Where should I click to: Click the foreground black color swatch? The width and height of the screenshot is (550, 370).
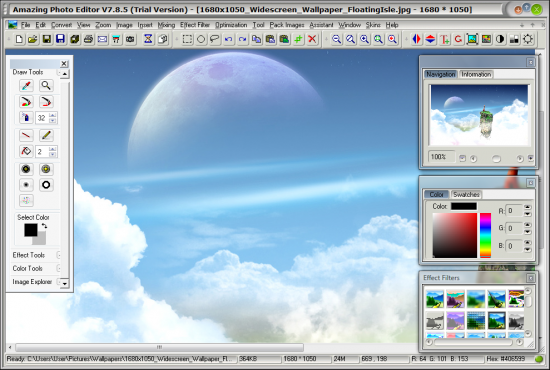coord(31,230)
